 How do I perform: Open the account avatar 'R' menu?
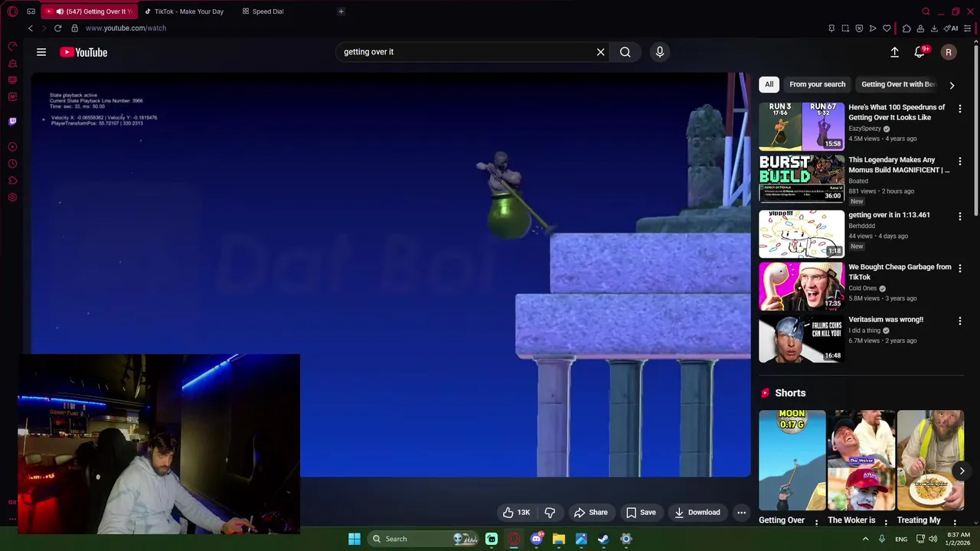pos(949,52)
